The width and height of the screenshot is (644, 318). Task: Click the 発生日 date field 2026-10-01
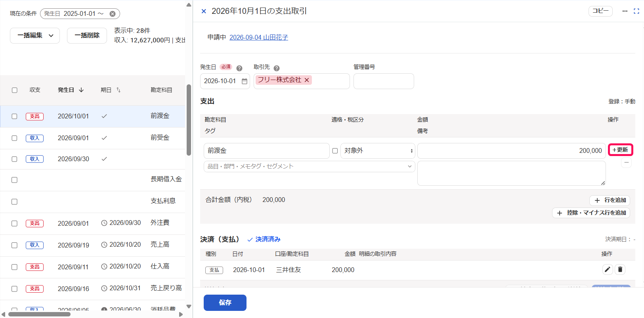coord(225,81)
